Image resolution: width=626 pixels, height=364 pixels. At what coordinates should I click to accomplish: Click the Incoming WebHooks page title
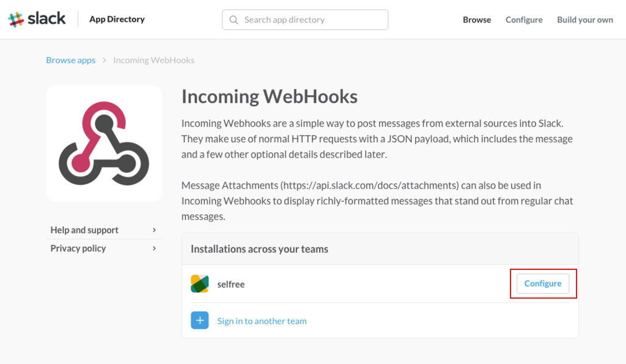270,96
